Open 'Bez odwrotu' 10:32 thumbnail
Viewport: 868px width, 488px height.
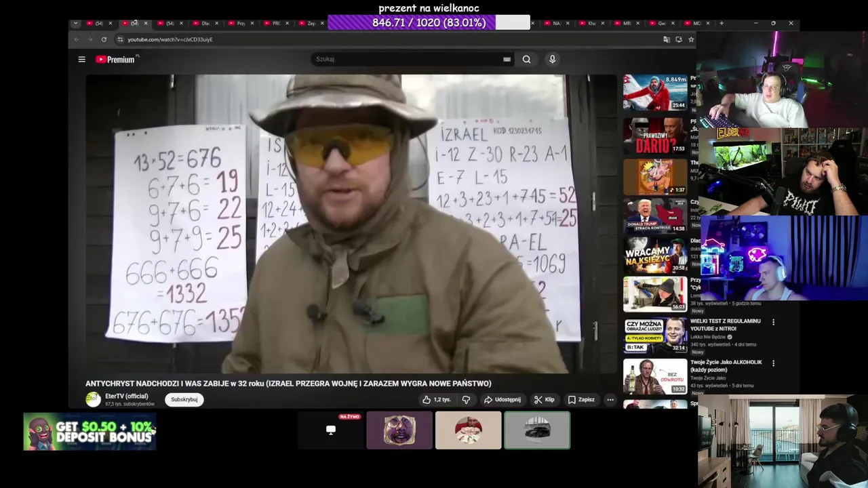[x=655, y=376]
